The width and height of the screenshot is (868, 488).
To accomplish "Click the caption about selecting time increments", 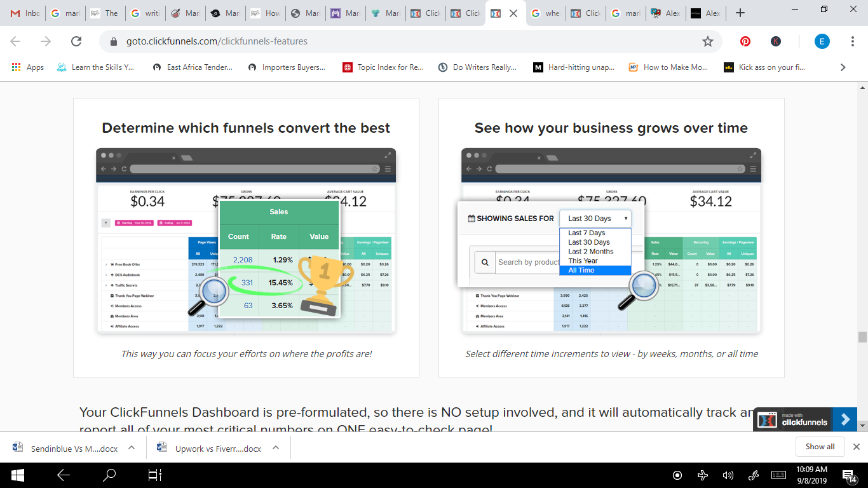I will (612, 354).
